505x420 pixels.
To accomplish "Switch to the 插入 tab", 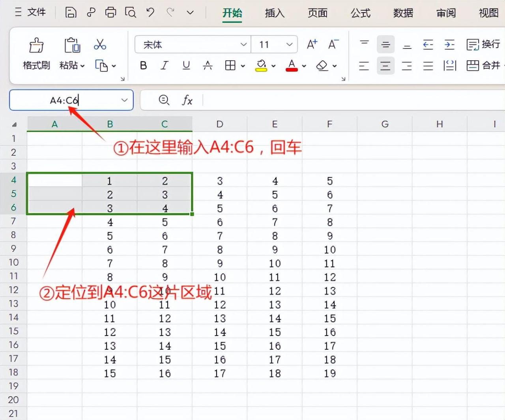I will click(x=275, y=13).
